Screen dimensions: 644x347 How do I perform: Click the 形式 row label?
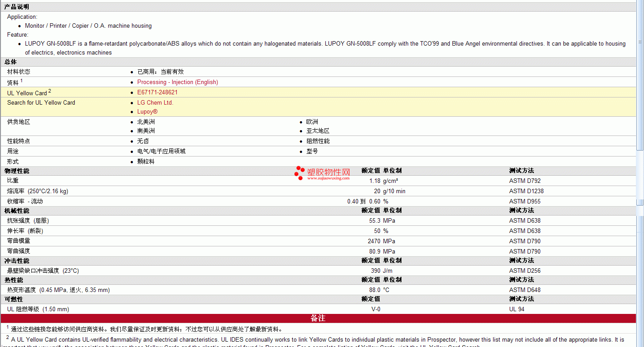[x=13, y=161]
